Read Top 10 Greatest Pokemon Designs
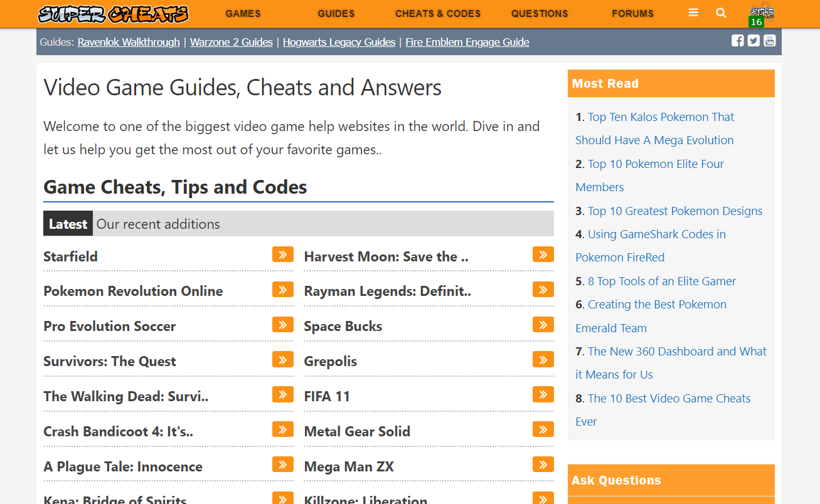 click(x=675, y=211)
